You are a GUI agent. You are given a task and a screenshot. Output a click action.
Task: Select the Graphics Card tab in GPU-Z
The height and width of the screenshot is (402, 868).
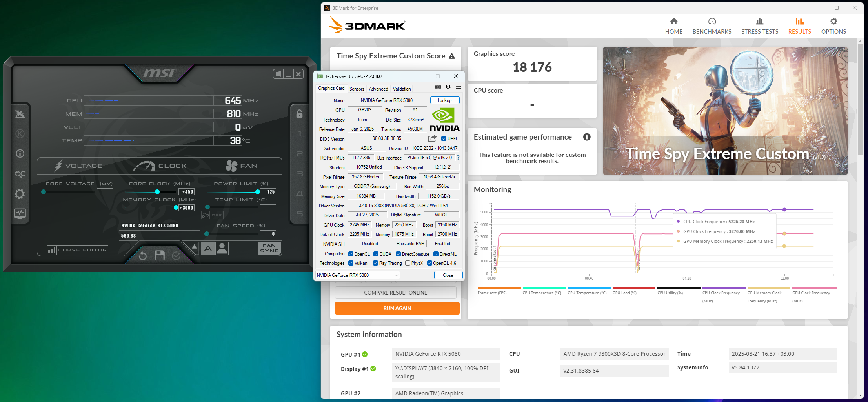[331, 89]
